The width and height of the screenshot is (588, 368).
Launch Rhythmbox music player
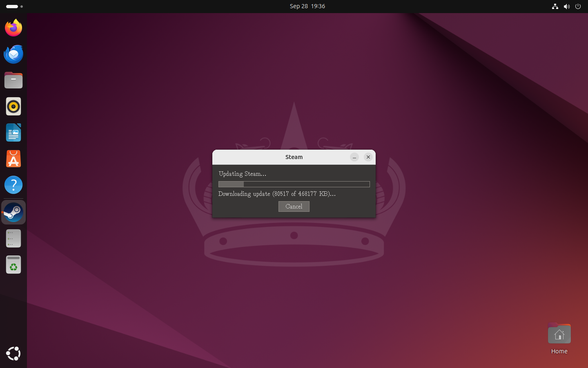coord(13,106)
